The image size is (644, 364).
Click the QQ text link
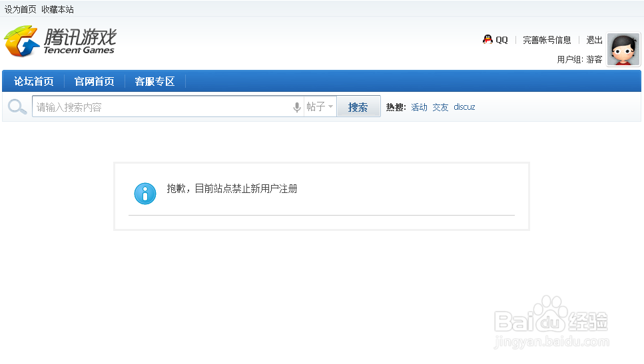point(501,40)
